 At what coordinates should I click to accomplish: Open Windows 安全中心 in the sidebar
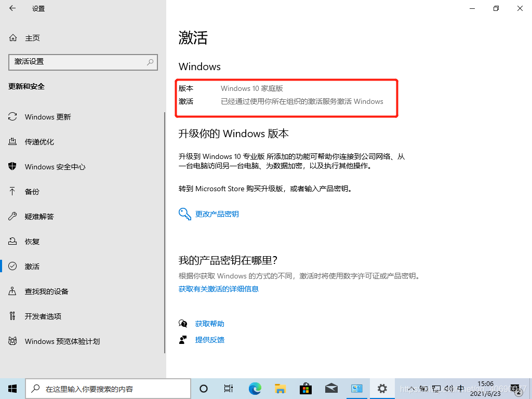[x=82, y=167]
